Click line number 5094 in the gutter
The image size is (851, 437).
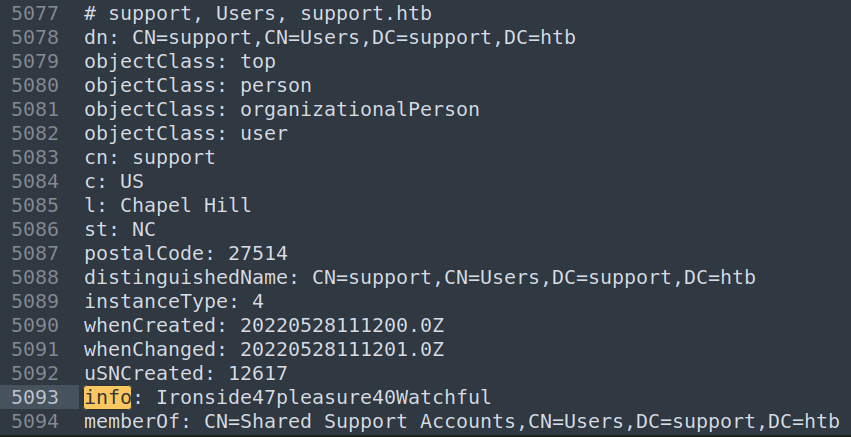click(35, 421)
